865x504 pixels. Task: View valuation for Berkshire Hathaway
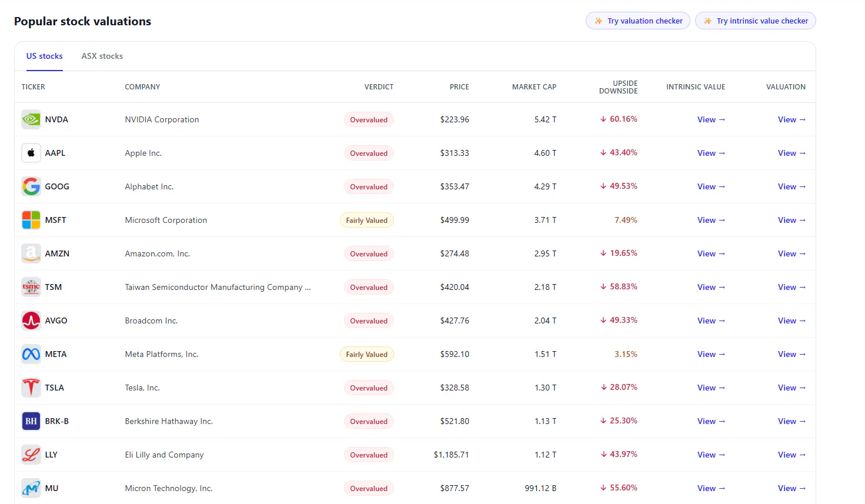pos(791,421)
